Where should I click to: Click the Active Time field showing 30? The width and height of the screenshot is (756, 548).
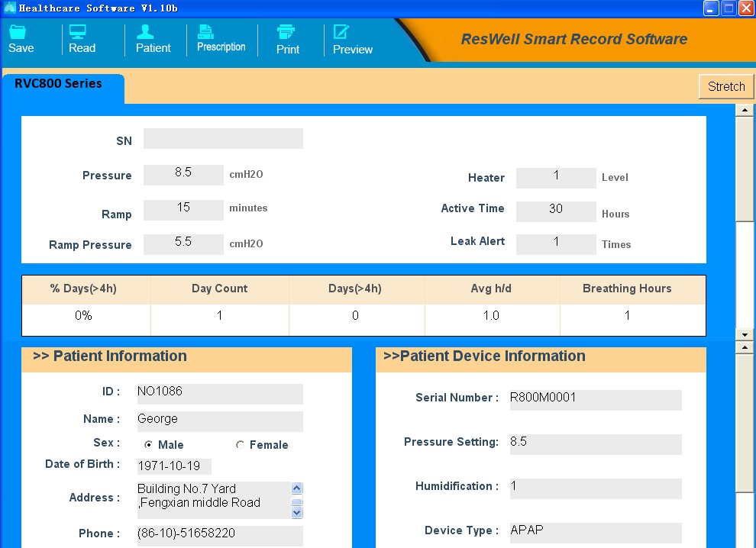click(x=556, y=211)
